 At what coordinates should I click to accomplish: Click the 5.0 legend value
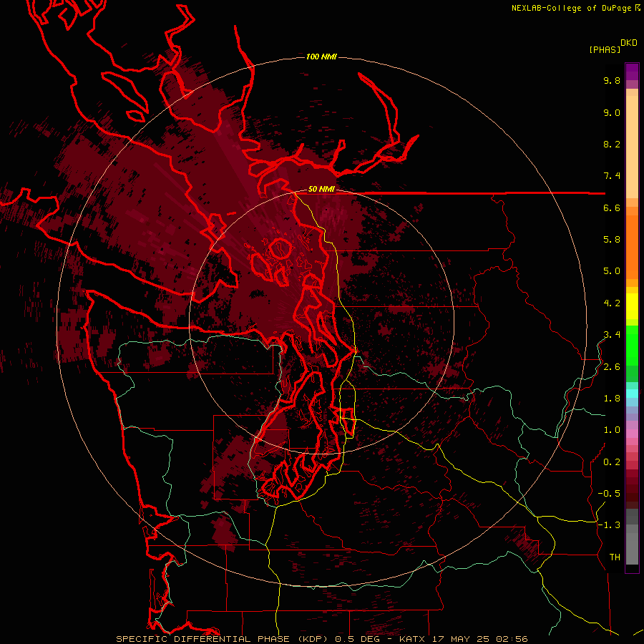tap(612, 271)
